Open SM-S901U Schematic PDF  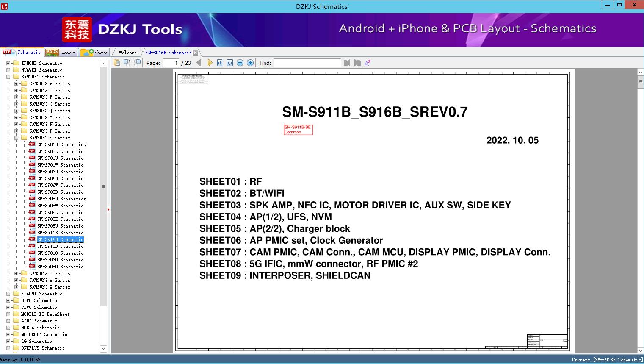tap(60, 158)
